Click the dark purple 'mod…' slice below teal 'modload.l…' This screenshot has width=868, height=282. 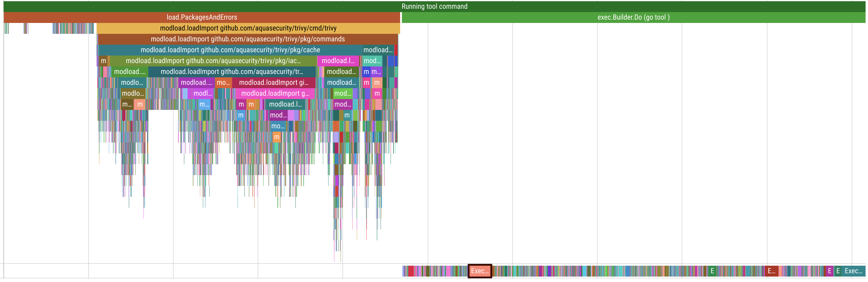click(278, 115)
